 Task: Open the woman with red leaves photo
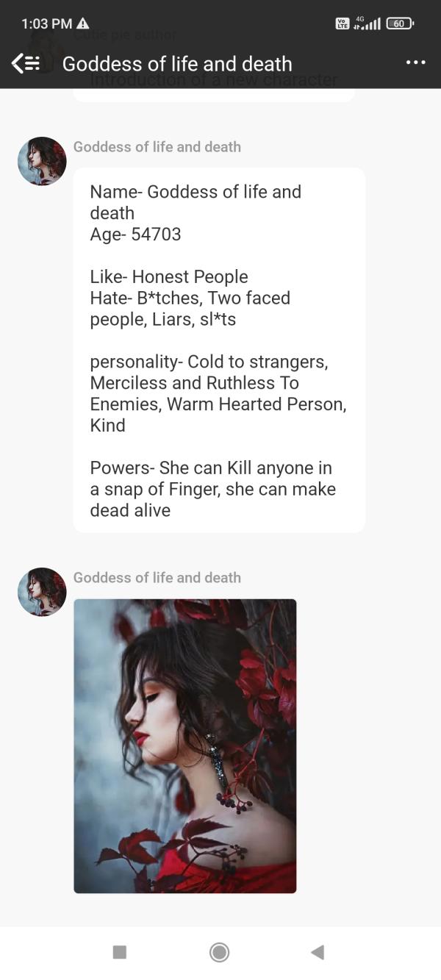coord(185,746)
